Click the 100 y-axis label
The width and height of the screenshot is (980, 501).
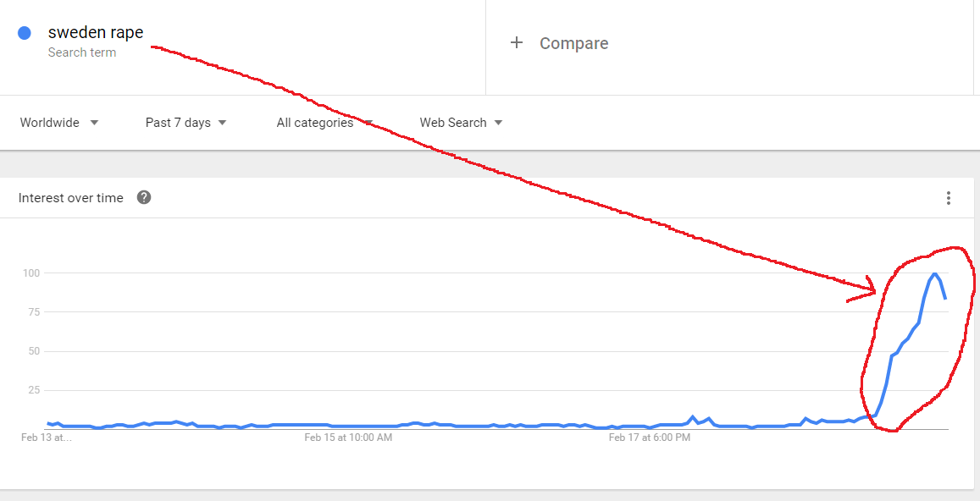pyautogui.click(x=32, y=273)
